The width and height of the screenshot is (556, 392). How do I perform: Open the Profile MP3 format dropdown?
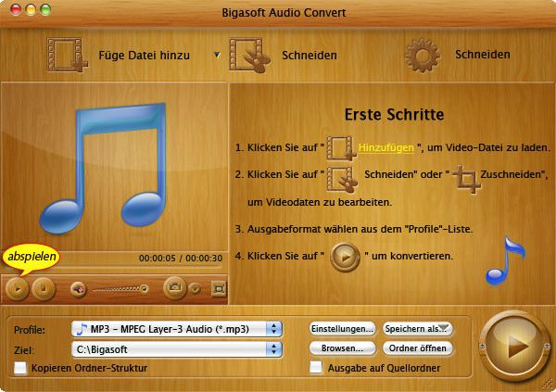coord(177,329)
